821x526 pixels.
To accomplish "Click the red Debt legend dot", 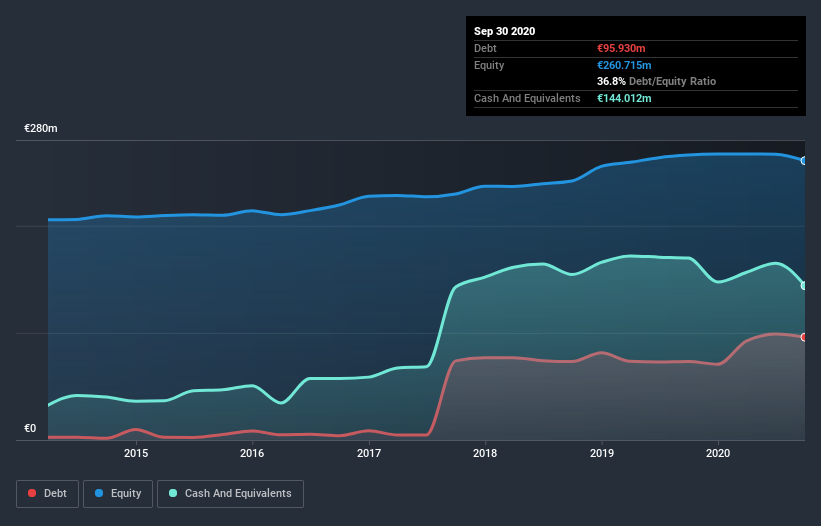I will pos(32,493).
